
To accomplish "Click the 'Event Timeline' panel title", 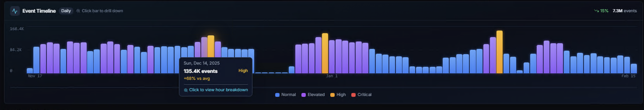I will coord(39,11).
